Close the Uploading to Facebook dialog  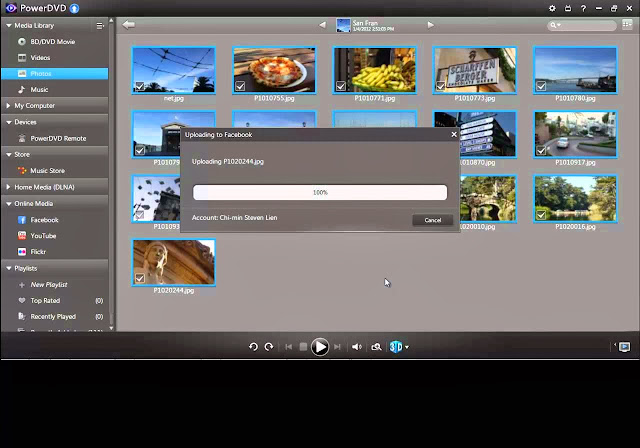click(x=454, y=134)
